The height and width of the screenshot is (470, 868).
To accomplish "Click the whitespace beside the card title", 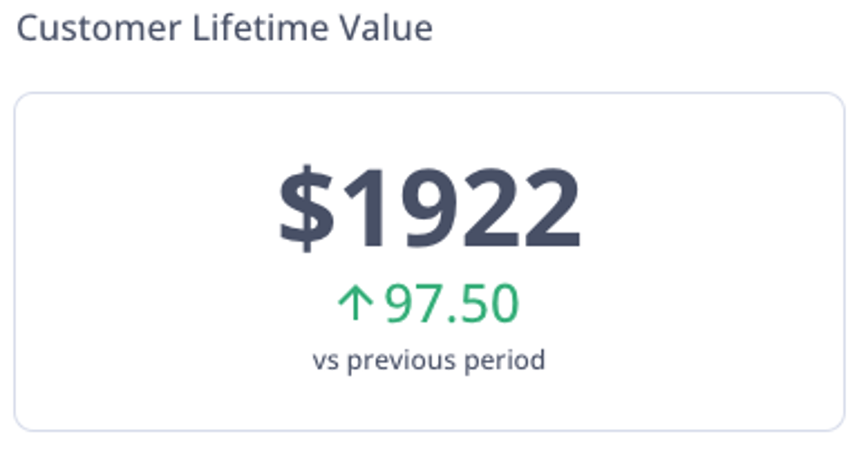I will [633, 28].
